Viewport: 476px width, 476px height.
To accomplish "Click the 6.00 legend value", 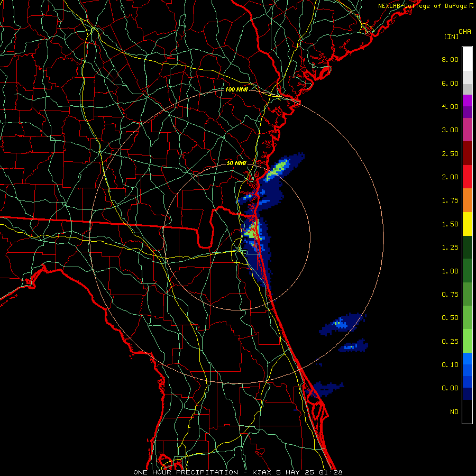I will tap(450, 83).
